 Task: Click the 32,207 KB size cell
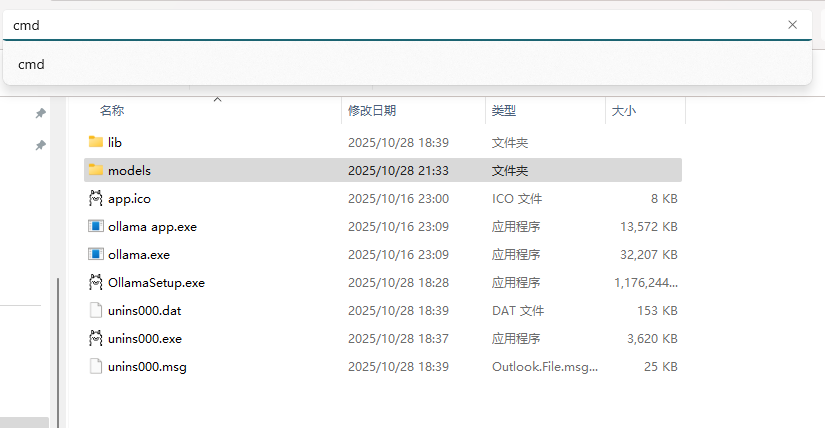[649, 254]
